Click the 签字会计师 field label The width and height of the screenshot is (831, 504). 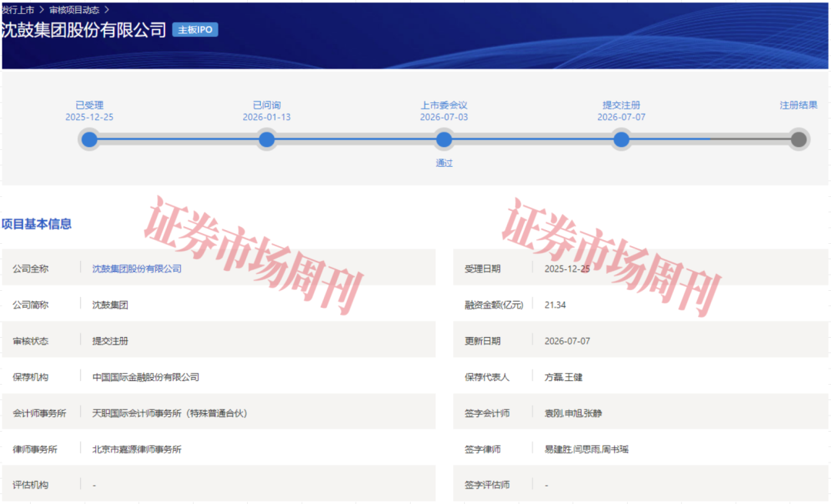tap(487, 413)
